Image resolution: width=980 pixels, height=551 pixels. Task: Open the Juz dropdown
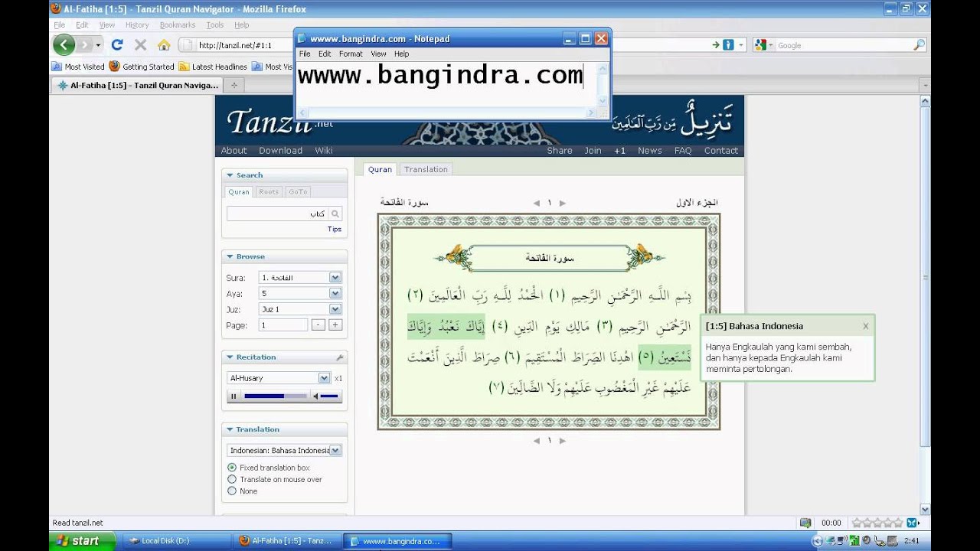pos(299,310)
